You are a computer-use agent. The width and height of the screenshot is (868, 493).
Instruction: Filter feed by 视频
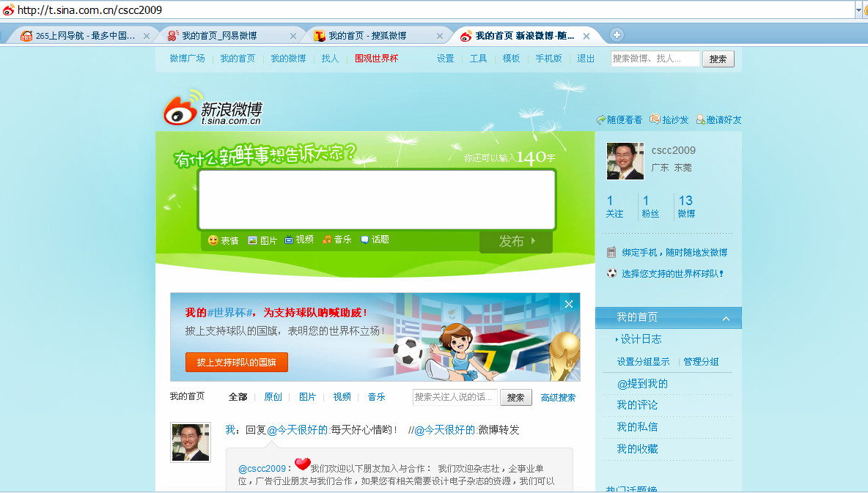(342, 397)
